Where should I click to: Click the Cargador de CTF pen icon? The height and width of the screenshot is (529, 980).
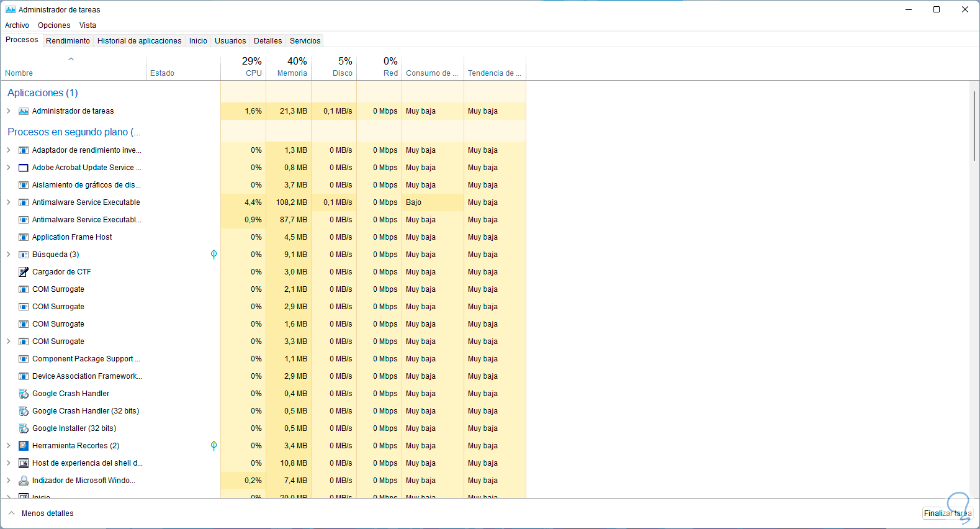(x=24, y=272)
